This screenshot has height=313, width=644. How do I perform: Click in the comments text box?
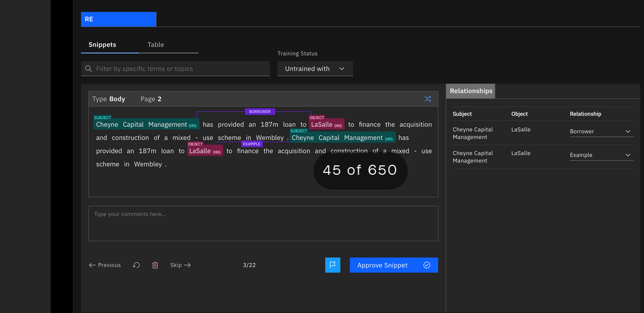pos(263,223)
